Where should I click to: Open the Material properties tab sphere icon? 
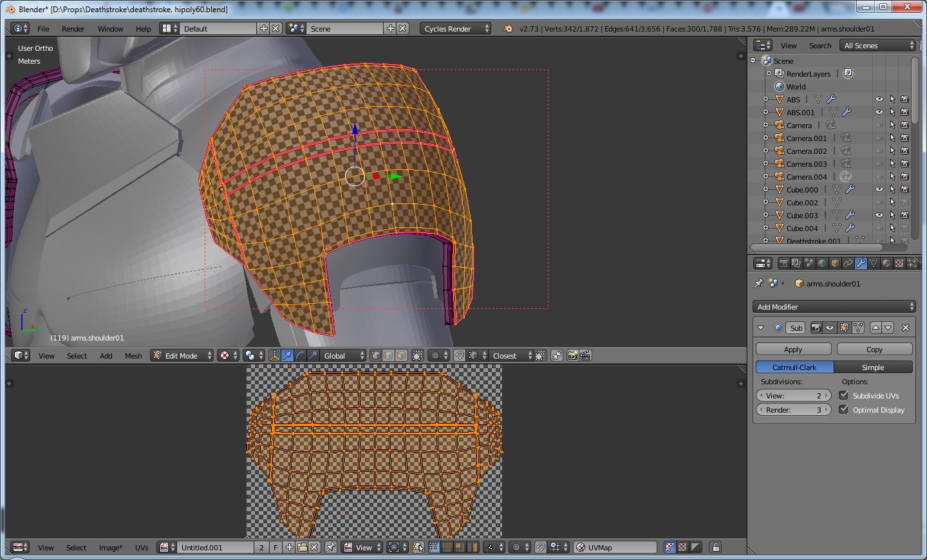886,263
